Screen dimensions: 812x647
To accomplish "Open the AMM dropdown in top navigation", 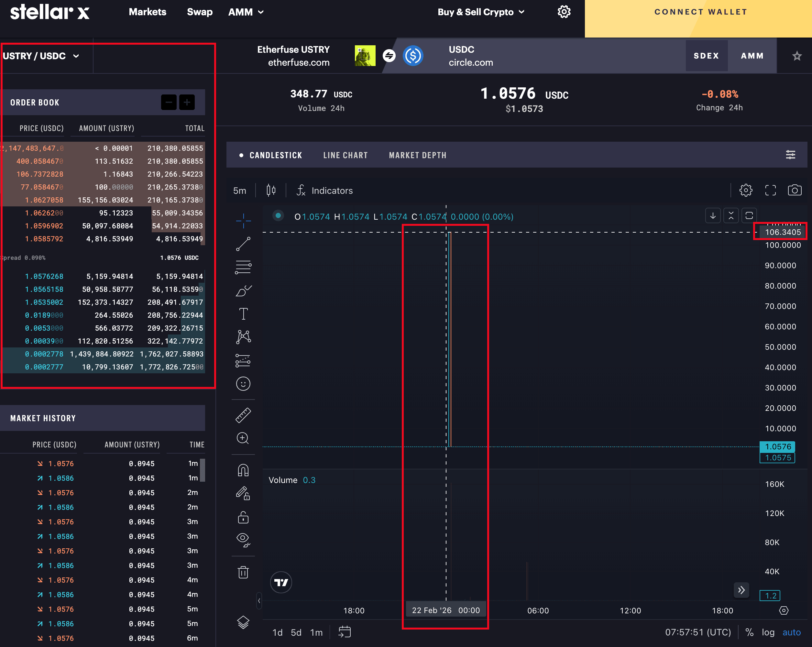I will point(246,12).
